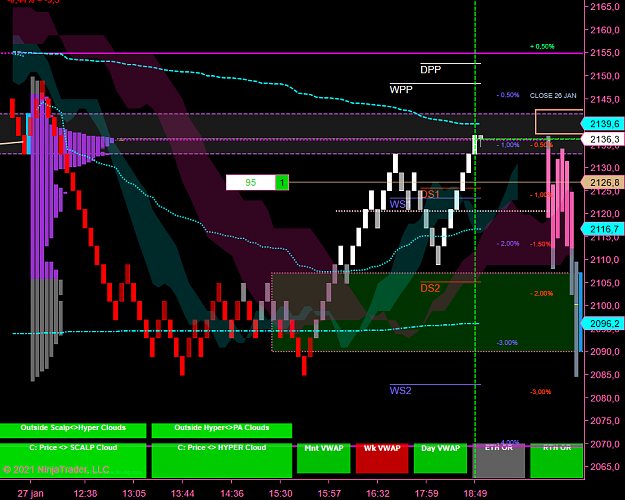The width and height of the screenshot is (625, 500).
Task: Click the C: Price <> HYPER Cloud panel
Action: pos(222,460)
